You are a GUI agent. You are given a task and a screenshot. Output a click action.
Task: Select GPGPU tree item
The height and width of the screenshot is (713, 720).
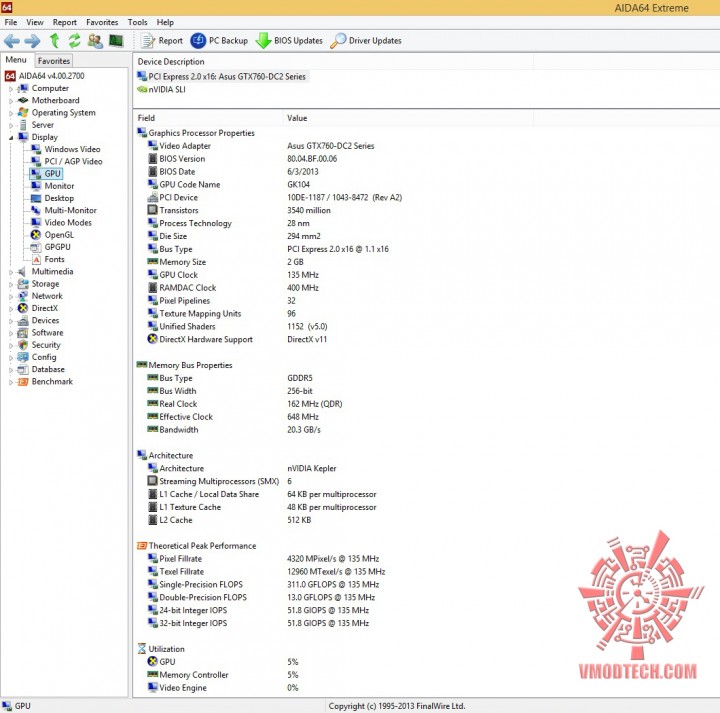57,247
